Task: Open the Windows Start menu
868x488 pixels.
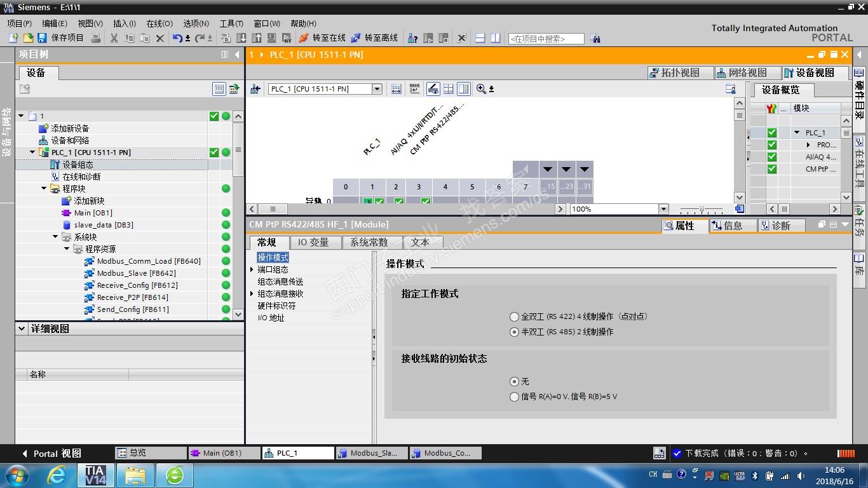Action: [16, 475]
